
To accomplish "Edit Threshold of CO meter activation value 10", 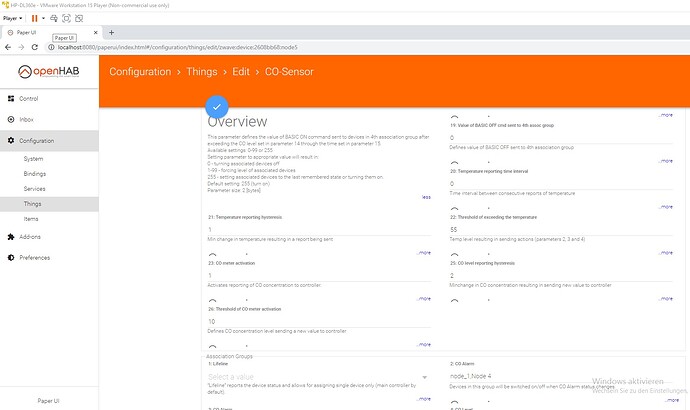I will coord(319,322).
